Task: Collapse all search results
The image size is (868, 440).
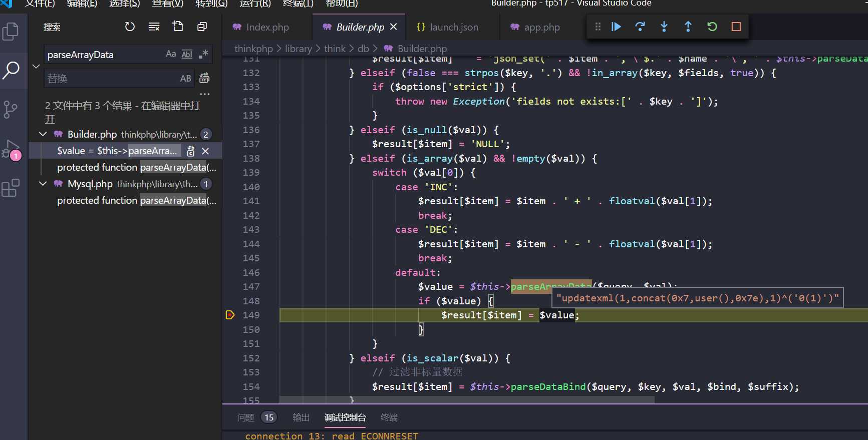Action: click(x=202, y=27)
